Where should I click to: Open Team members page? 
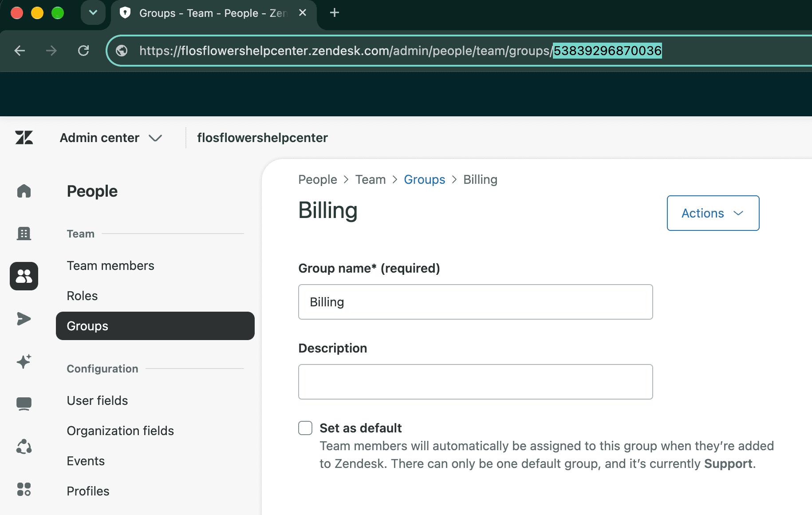coord(110,265)
